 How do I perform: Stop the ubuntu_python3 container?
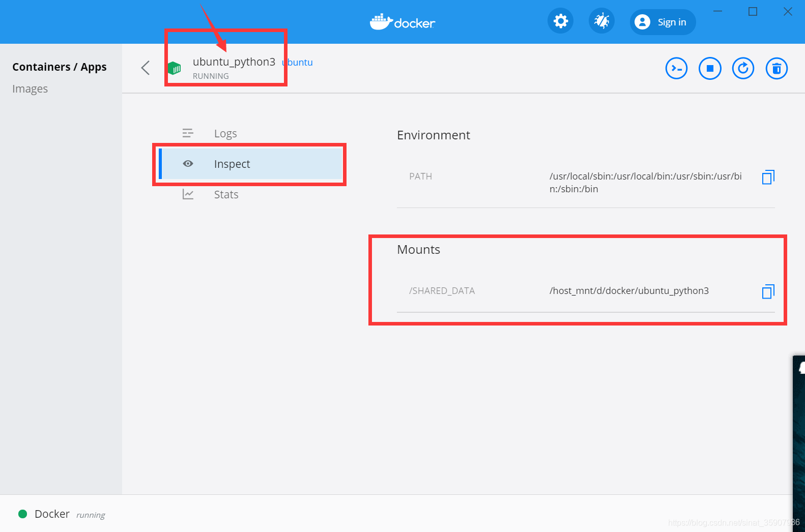click(710, 68)
